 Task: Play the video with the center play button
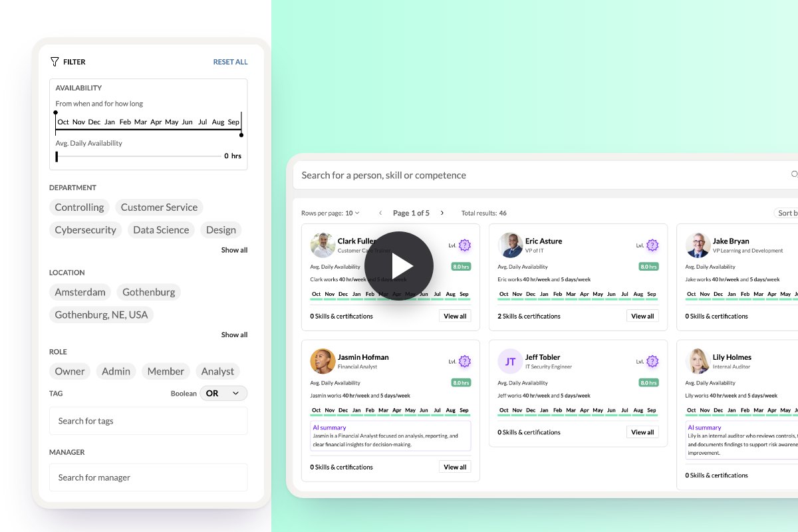pos(399,266)
